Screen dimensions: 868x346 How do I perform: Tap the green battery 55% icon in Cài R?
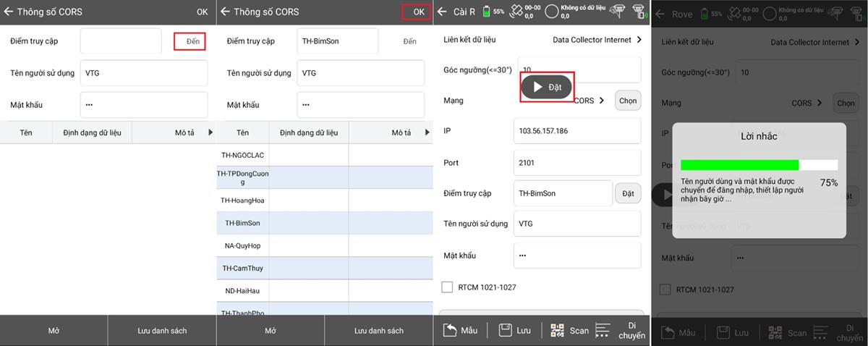tap(487, 12)
